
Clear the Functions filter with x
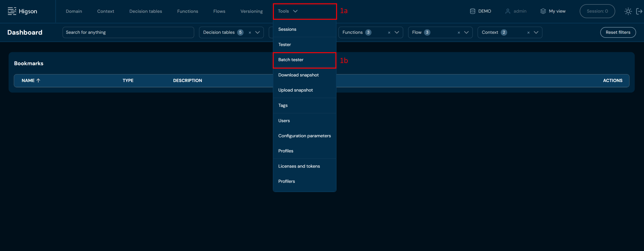pyautogui.click(x=389, y=33)
